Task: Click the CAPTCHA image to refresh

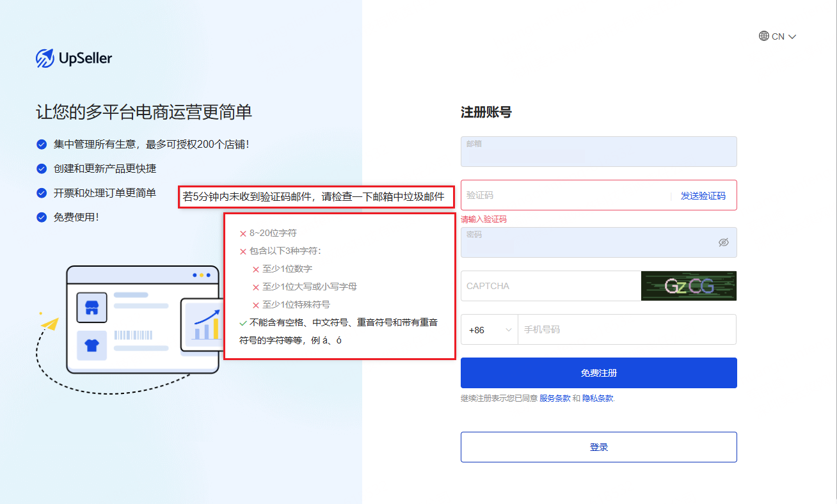Action: click(689, 286)
